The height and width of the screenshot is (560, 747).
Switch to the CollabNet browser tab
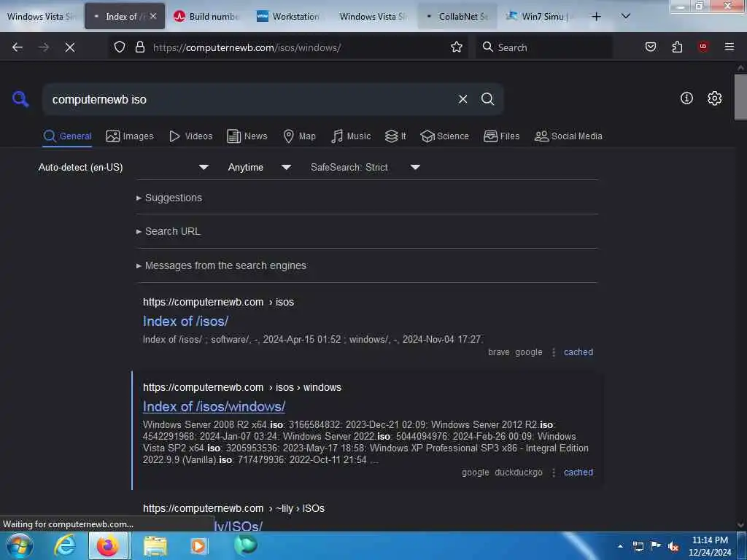[x=457, y=16]
